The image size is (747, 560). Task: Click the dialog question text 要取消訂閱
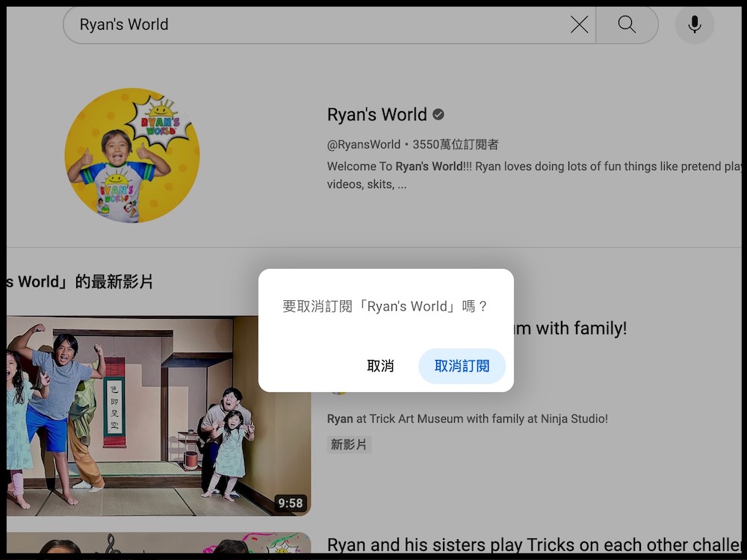tap(385, 306)
